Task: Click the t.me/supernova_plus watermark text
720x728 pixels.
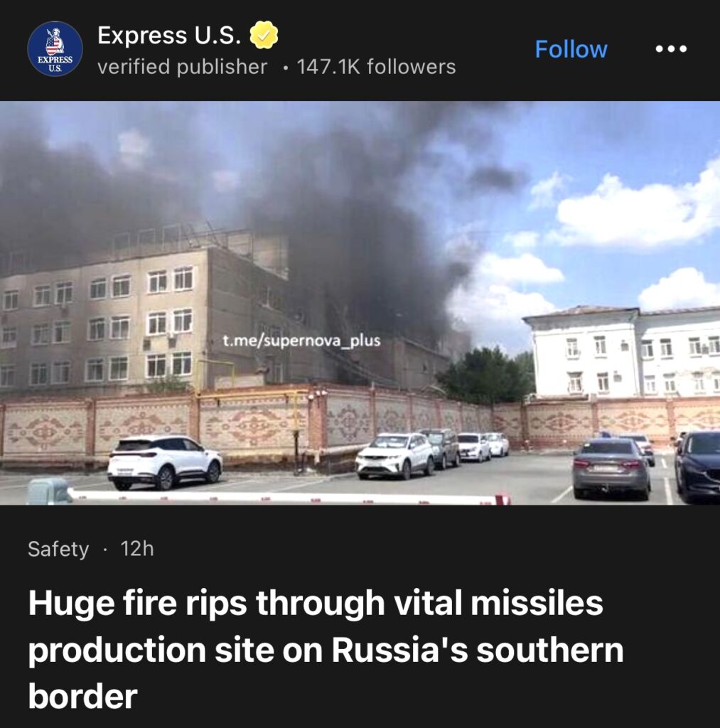Action: 301,341
